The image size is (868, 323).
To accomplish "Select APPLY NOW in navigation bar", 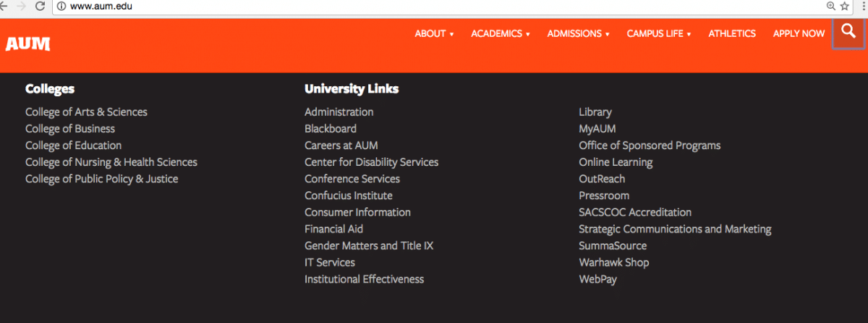I will pos(799,33).
